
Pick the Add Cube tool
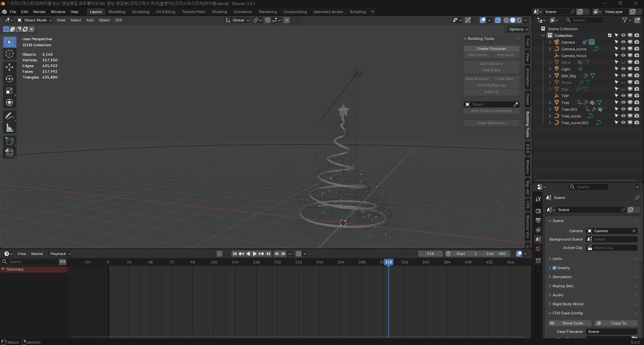point(9,141)
